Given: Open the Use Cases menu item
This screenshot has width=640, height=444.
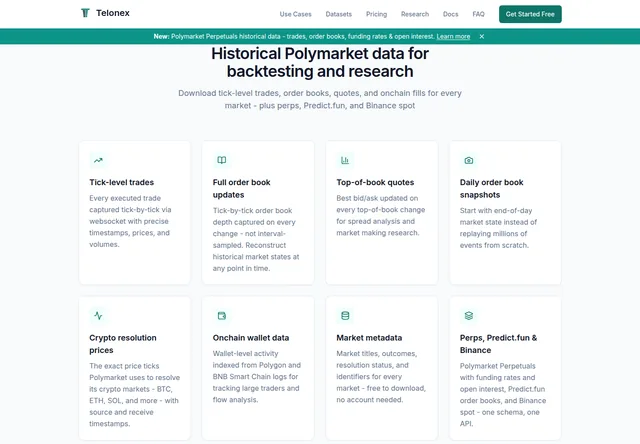Looking at the screenshot, I should pyautogui.click(x=296, y=14).
